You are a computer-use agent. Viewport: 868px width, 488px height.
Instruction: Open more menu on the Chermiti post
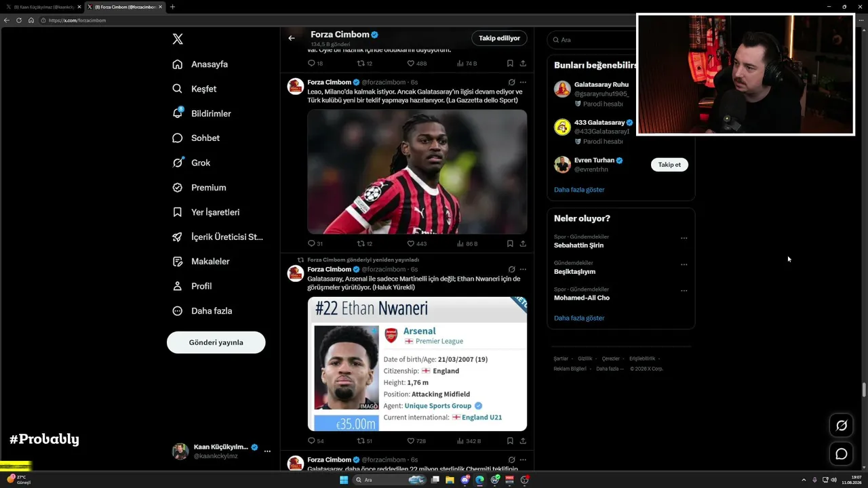coord(523,460)
